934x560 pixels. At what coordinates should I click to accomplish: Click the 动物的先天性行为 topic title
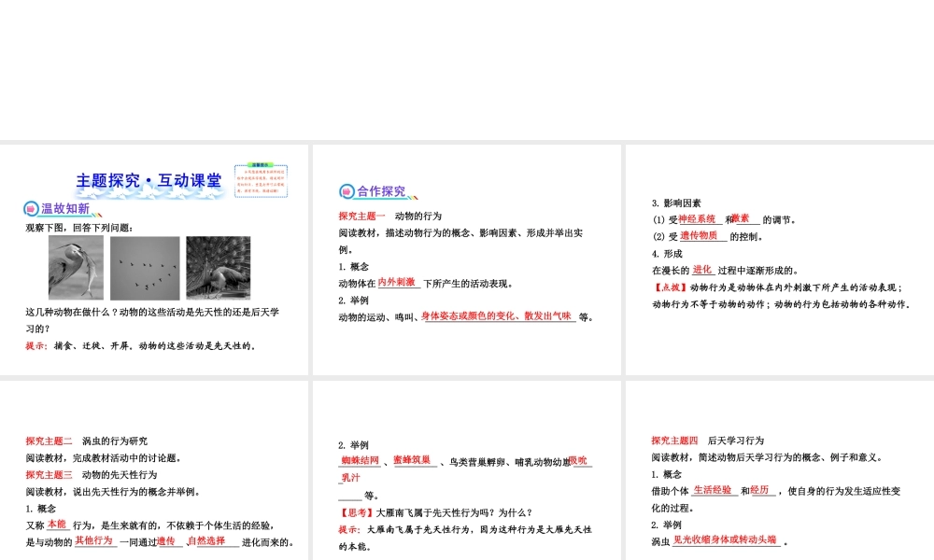point(120,475)
